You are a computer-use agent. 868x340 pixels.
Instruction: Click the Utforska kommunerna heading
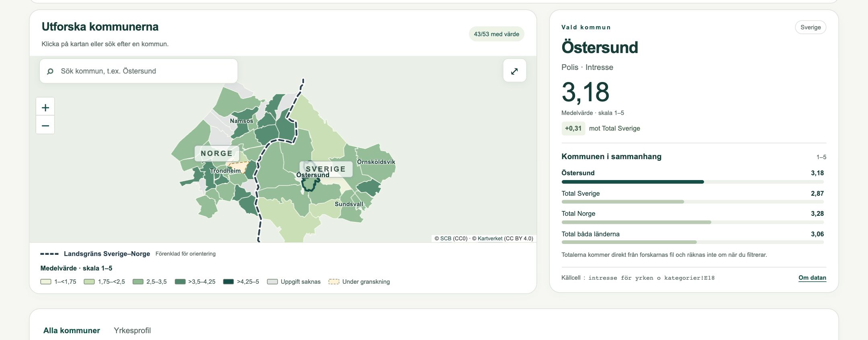[x=100, y=27]
